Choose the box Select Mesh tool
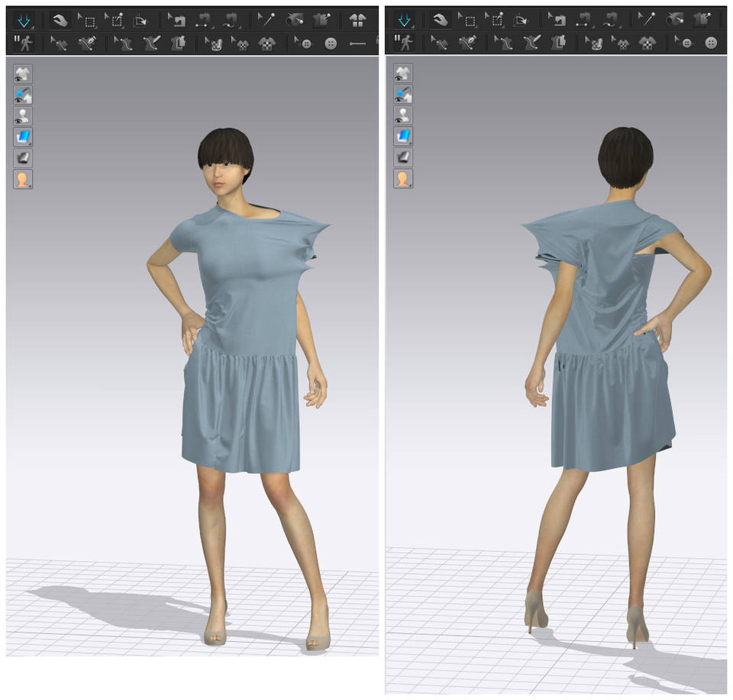 pos(88,19)
